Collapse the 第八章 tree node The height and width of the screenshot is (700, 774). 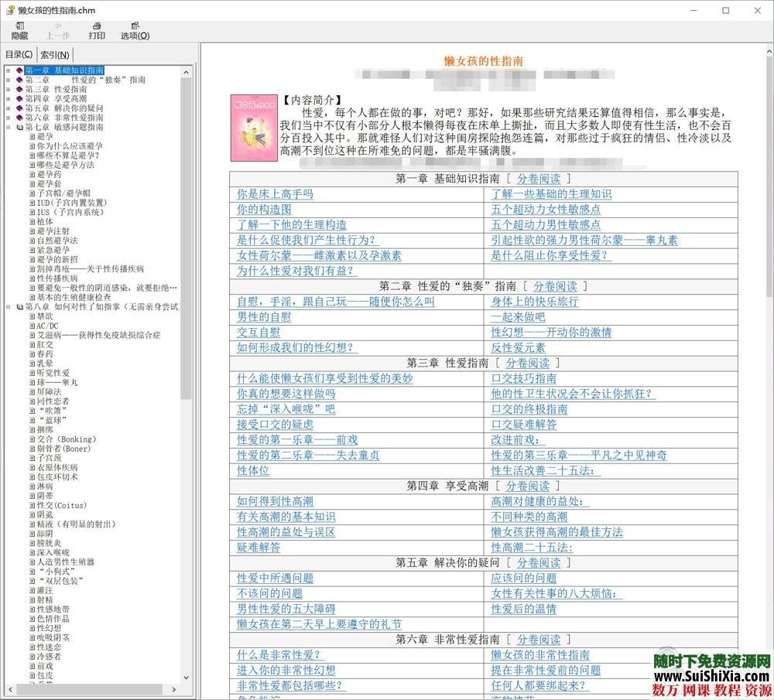coord(9,306)
